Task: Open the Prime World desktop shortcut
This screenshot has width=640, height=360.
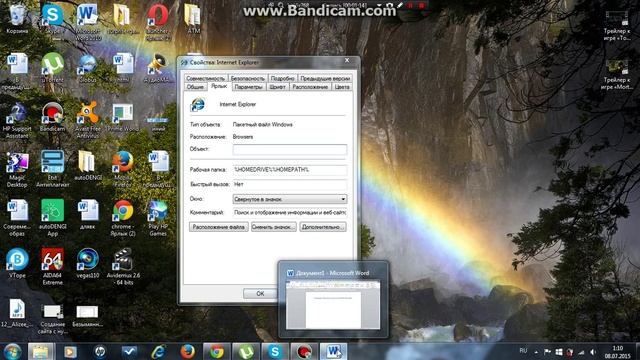Action: [122, 117]
